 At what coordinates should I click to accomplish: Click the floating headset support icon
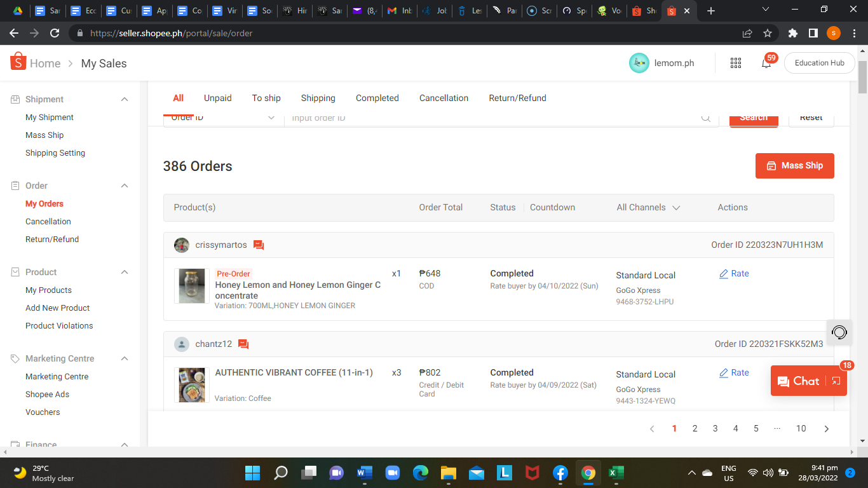click(839, 332)
